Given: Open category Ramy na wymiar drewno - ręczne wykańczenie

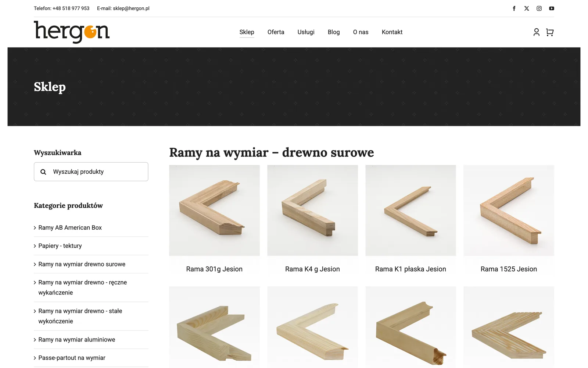Looking at the screenshot, I should [x=83, y=287].
